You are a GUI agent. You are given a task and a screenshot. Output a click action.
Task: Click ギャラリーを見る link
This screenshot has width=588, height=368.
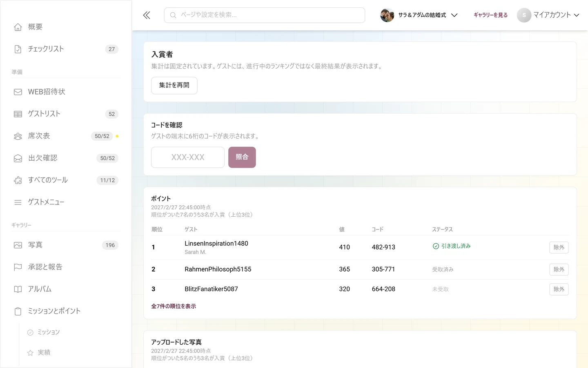click(x=490, y=15)
